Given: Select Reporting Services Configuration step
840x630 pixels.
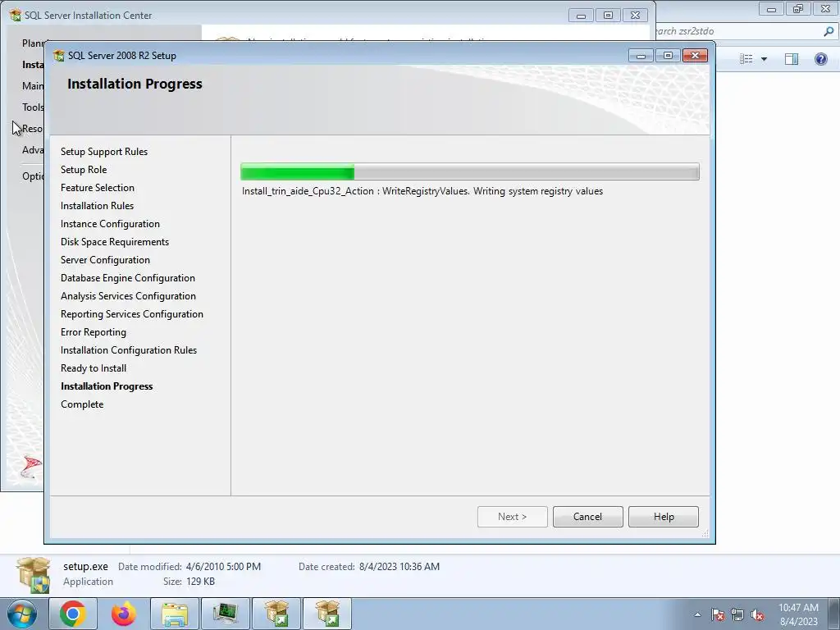Looking at the screenshot, I should pos(132,314).
